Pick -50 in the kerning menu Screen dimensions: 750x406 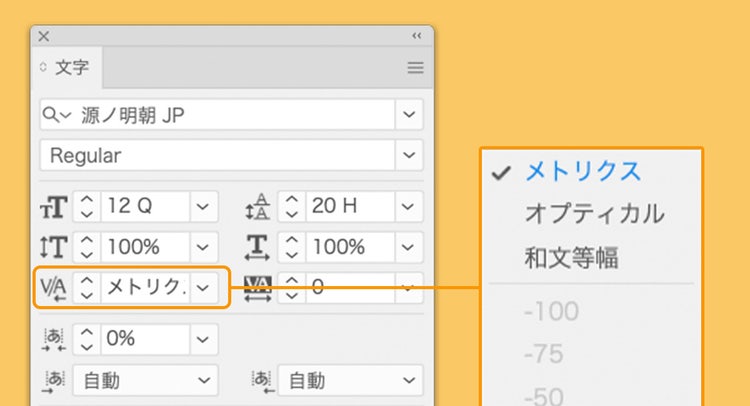point(543,396)
